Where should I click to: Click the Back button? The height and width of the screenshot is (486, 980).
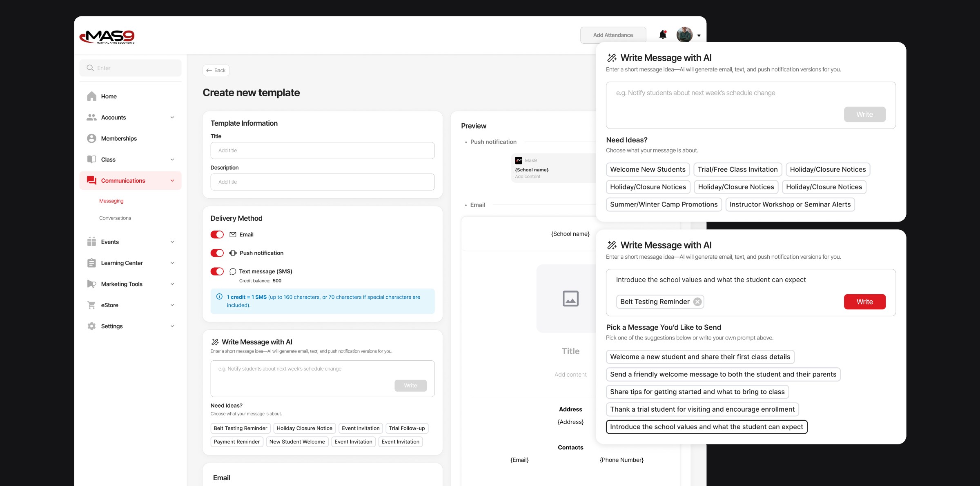click(216, 70)
